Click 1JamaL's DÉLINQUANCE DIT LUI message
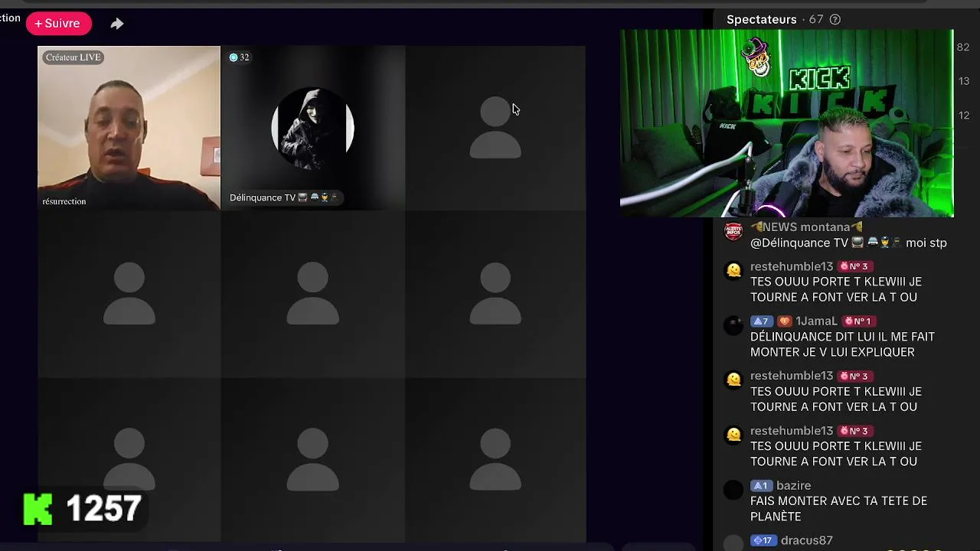 [x=842, y=344]
